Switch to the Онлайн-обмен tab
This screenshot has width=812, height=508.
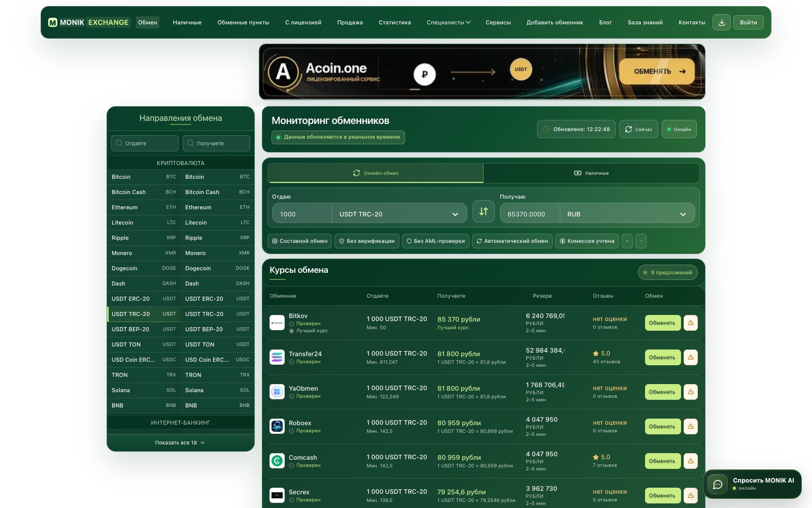(x=376, y=173)
